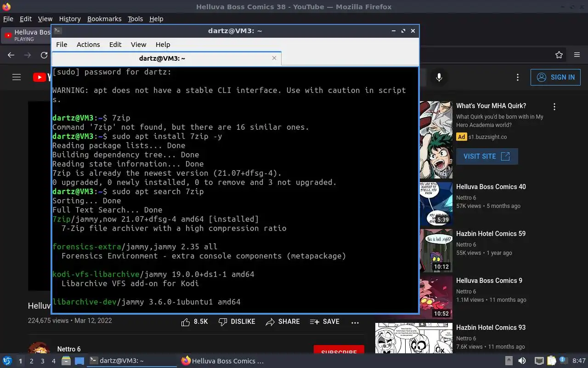Image resolution: width=588 pixels, height=368 pixels.
Task: Open the volume control tray icon
Action: pos(522,361)
